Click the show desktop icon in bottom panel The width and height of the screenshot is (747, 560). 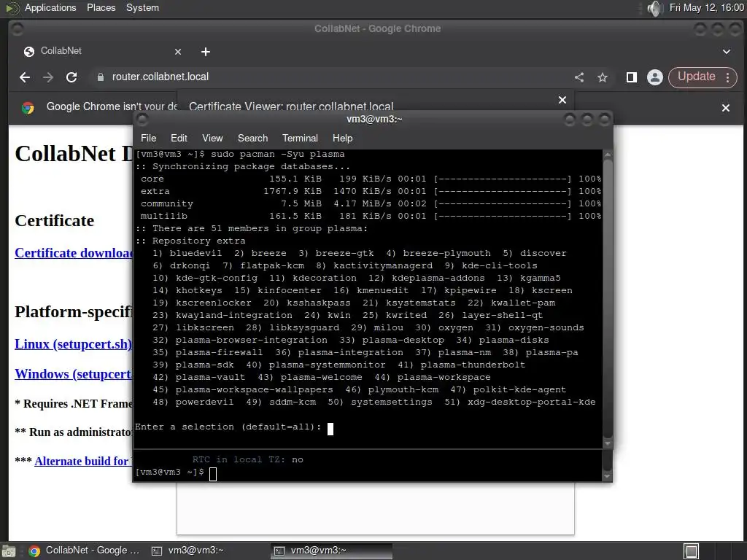(x=9, y=551)
